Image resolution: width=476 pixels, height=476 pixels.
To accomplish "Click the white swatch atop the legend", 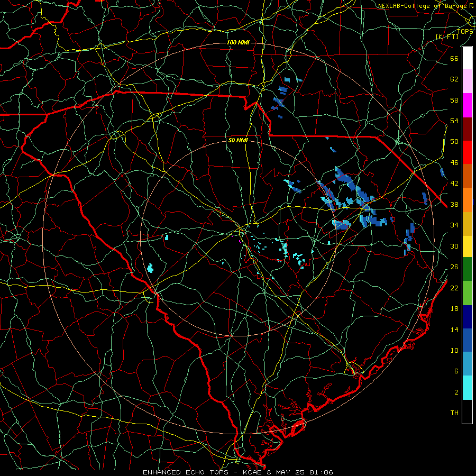I will pos(467,58).
